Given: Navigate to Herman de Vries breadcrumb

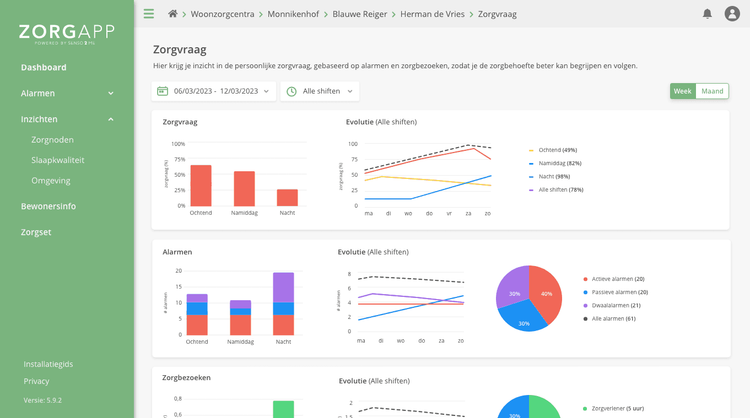Looking at the screenshot, I should pyautogui.click(x=432, y=14).
